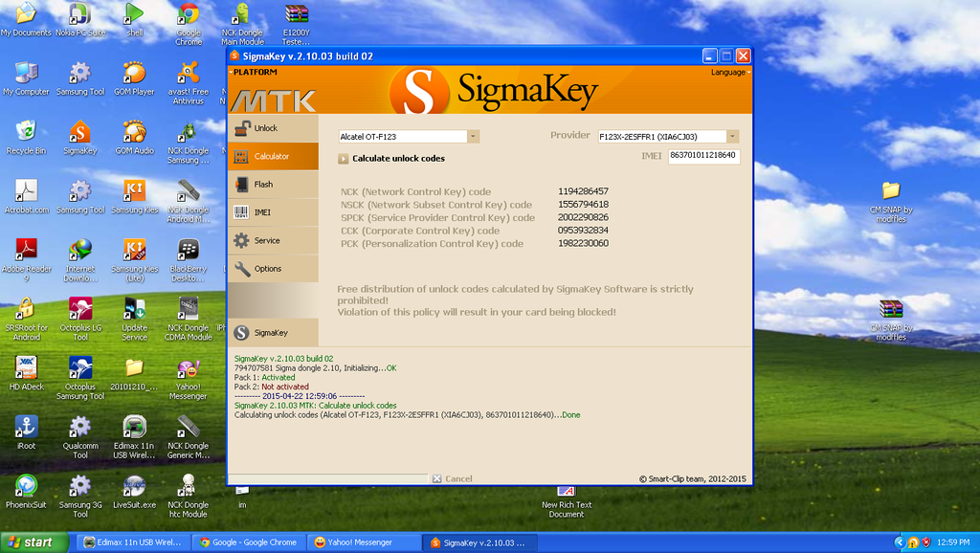Open the Unlock tab in sidebar
This screenshot has height=553, width=980.
tap(265, 128)
